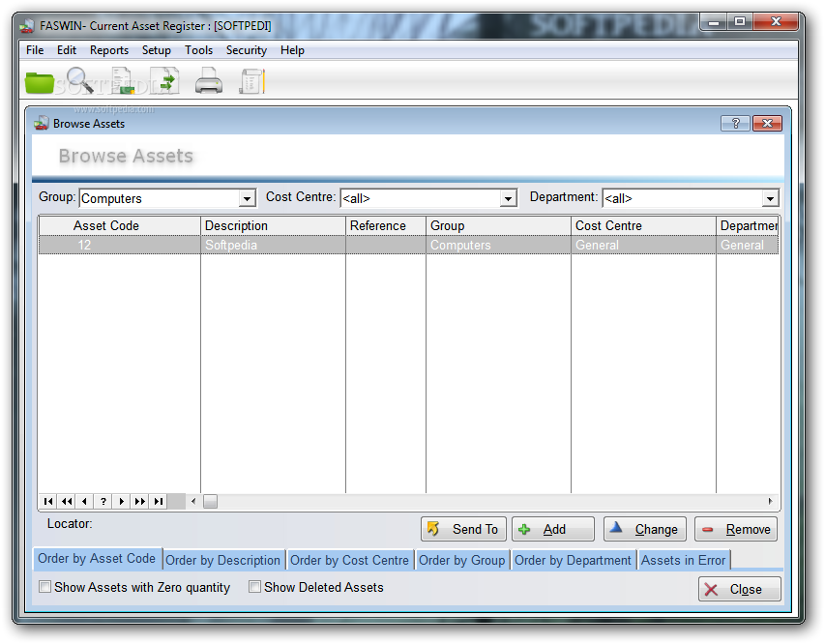This screenshot has height=644, width=825.
Task: Click the horizontal scrollbar thumb
Action: (211, 502)
